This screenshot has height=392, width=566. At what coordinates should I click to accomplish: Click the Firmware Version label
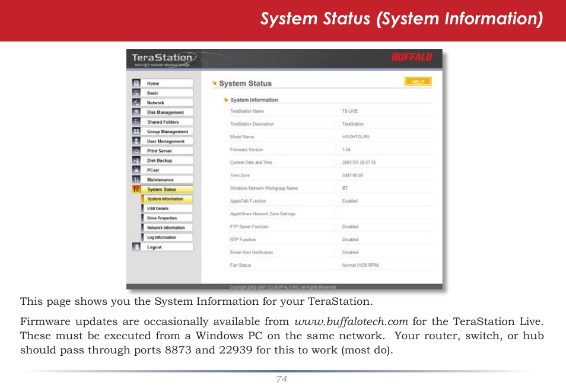246,149
